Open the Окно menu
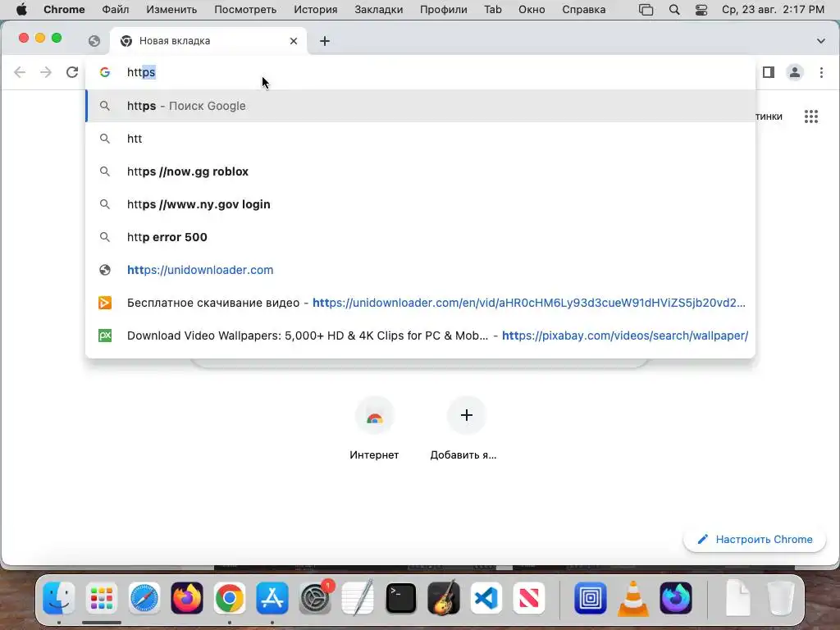 [532, 10]
